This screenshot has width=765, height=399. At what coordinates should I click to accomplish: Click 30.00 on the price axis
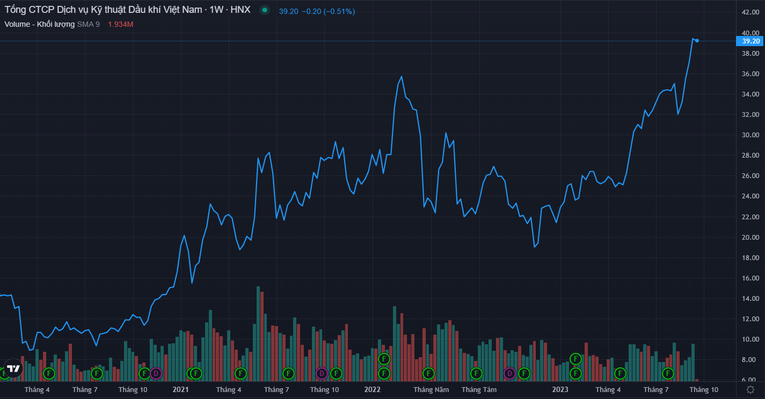(x=750, y=135)
